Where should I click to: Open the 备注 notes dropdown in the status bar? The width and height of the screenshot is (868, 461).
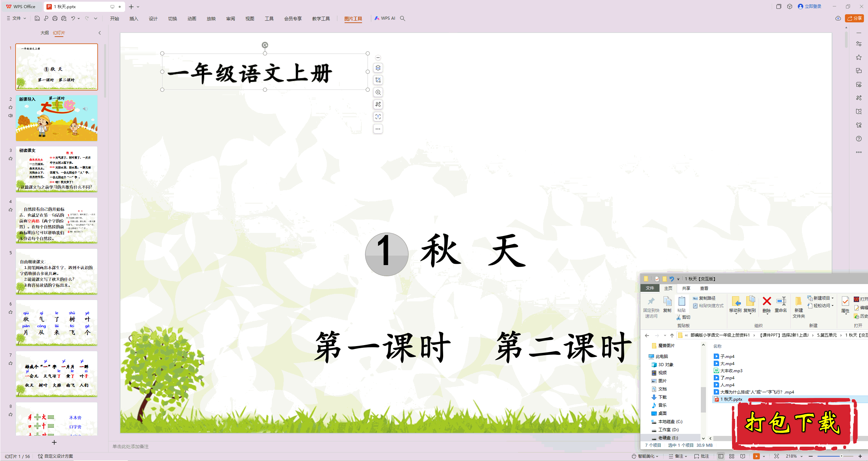pos(678,456)
